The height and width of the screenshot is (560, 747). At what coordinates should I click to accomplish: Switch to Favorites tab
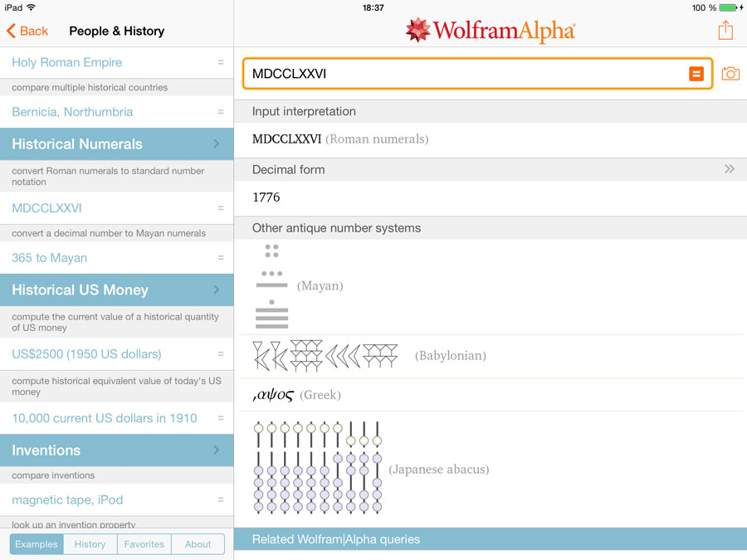144,543
